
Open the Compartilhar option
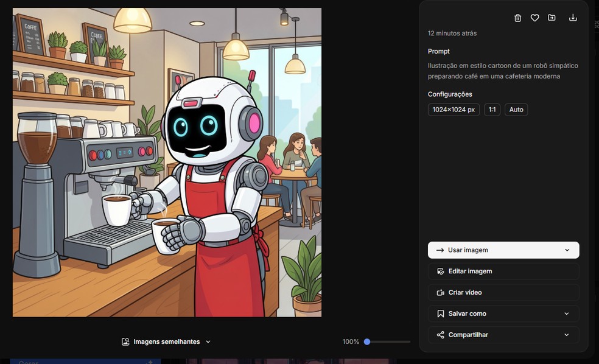503,335
